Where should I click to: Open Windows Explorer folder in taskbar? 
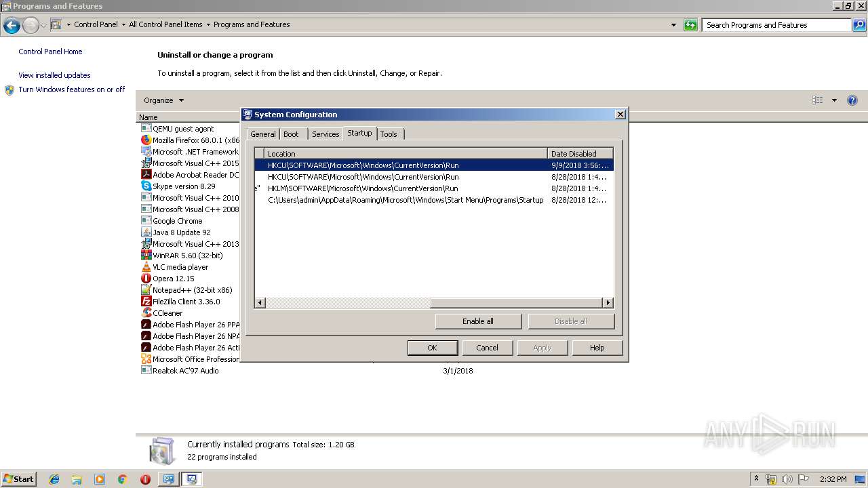coord(77,479)
